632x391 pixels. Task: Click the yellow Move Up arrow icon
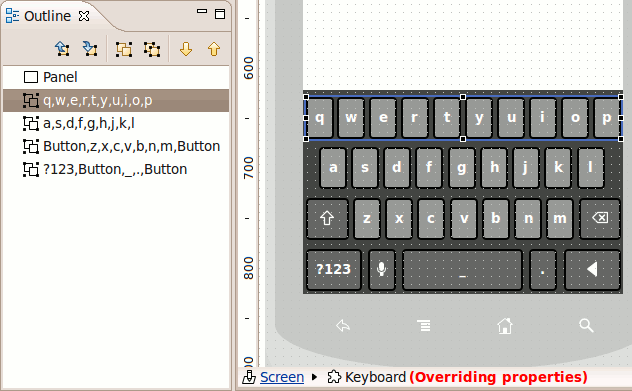214,49
